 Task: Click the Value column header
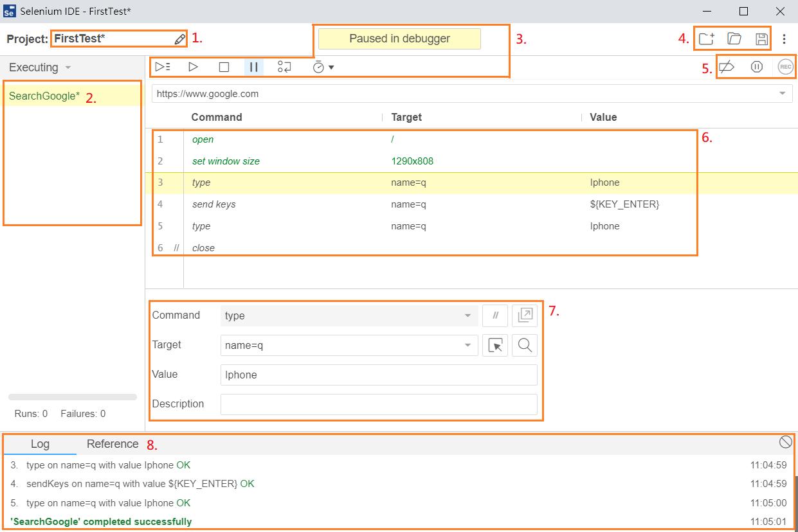[x=603, y=117]
